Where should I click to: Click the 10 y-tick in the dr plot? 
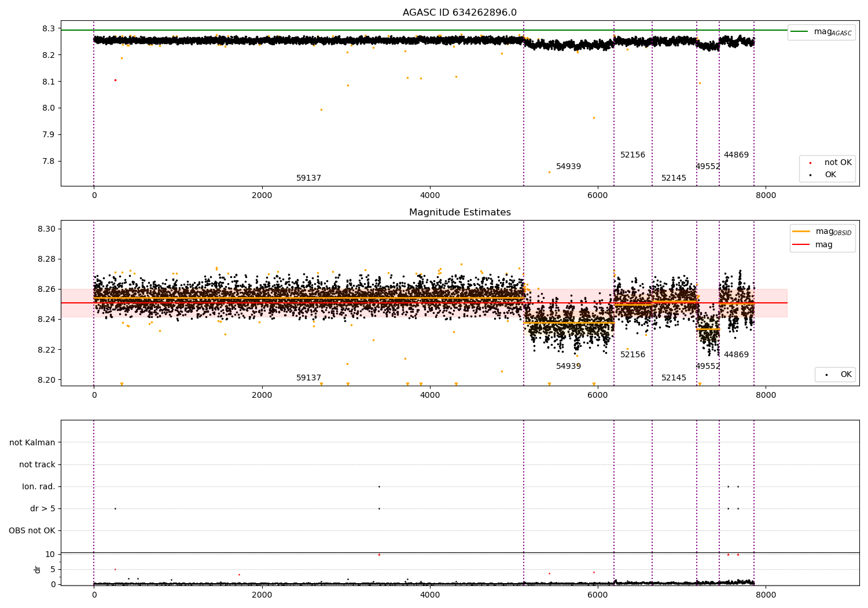[x=50, y=555]
